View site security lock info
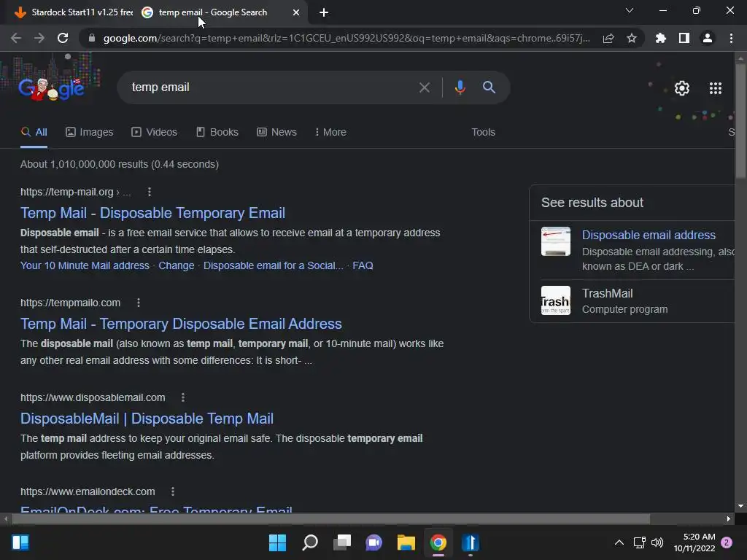747x560 pixels. click(x=92, y=38)
